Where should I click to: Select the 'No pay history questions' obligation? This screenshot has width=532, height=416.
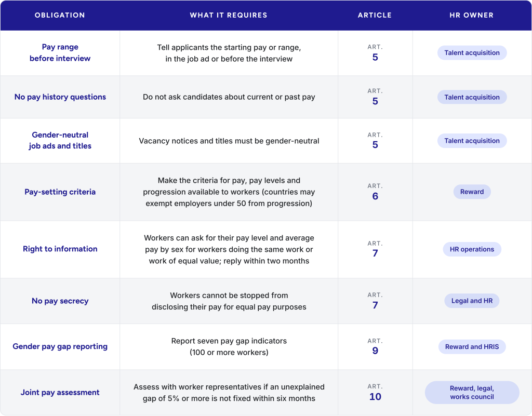pos(60,97)
